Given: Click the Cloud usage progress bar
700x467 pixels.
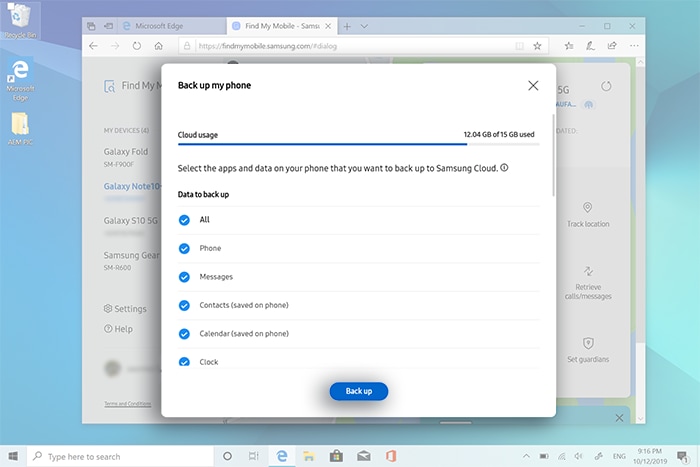Looking at the screenshot, I should click(358, 144).
